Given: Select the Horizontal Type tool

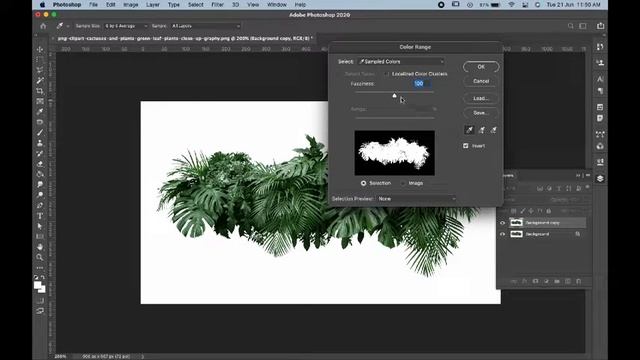Looking at the screenshot, I should tap(40, 216).
